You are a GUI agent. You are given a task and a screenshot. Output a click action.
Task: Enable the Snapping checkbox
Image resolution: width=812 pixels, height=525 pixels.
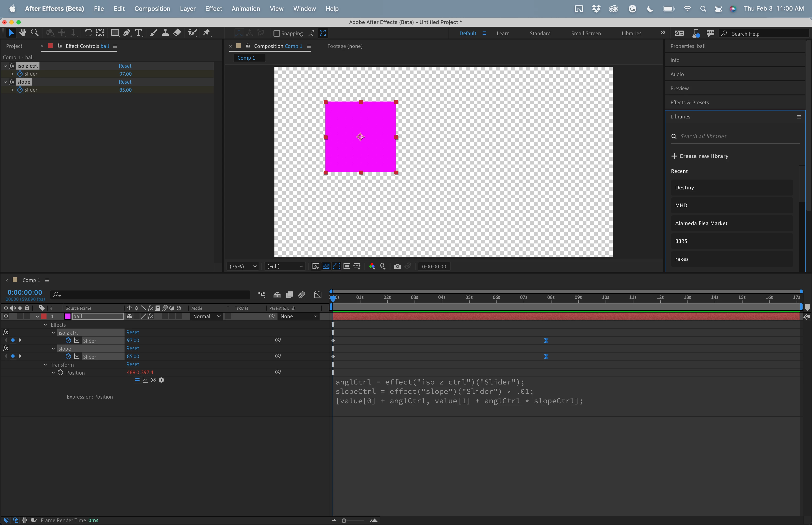click(x=277, y=33)
